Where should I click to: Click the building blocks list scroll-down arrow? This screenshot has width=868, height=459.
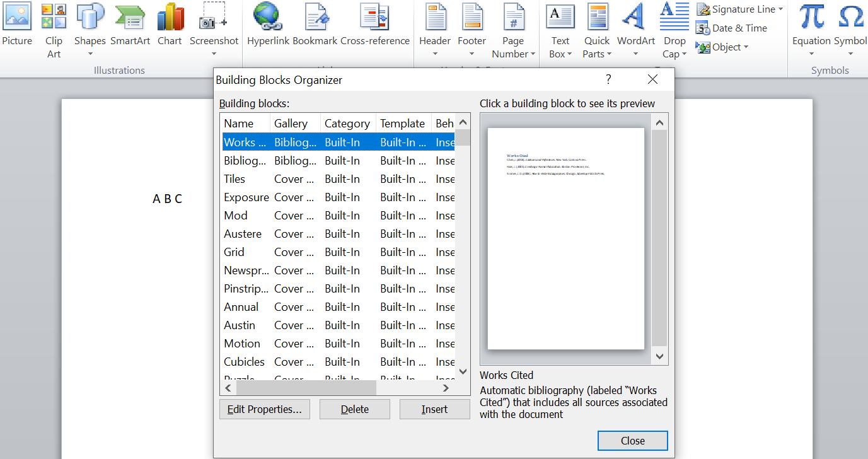pyautogui.click(x=463, y=372)
